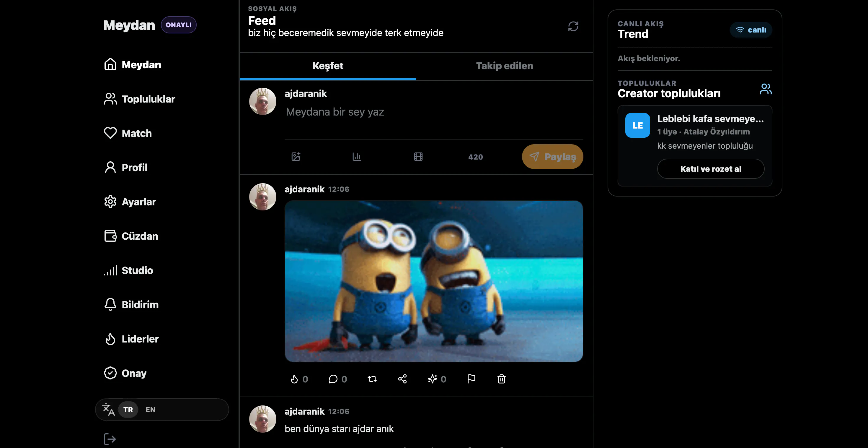Click the post text 'ben dünya starı ajdar anık'
This screenshot has width=868, height=448.
click(x=339, y=429)
